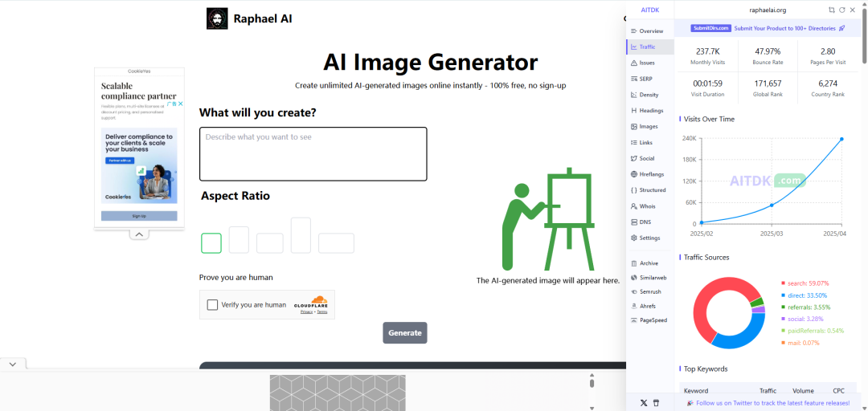
Task: Open the Hreflangs section in AITDK
Action: pos(650,174)
